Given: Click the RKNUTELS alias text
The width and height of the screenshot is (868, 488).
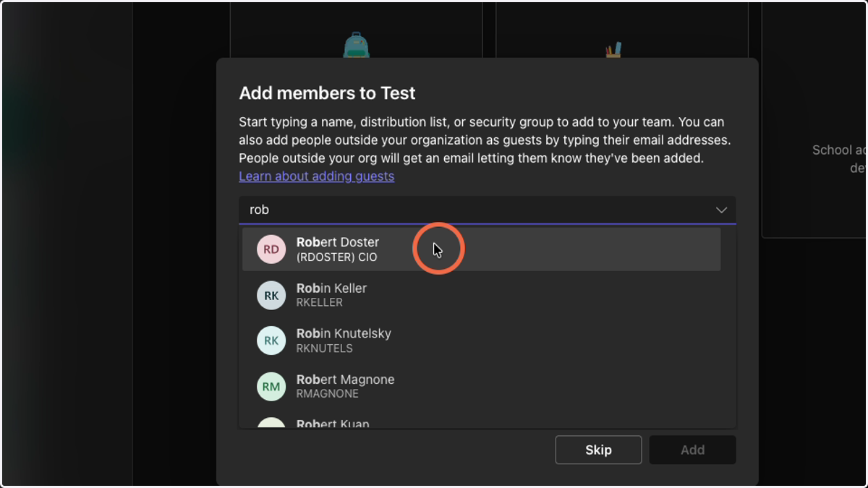Looking at the screenshot, I should 325,348.
